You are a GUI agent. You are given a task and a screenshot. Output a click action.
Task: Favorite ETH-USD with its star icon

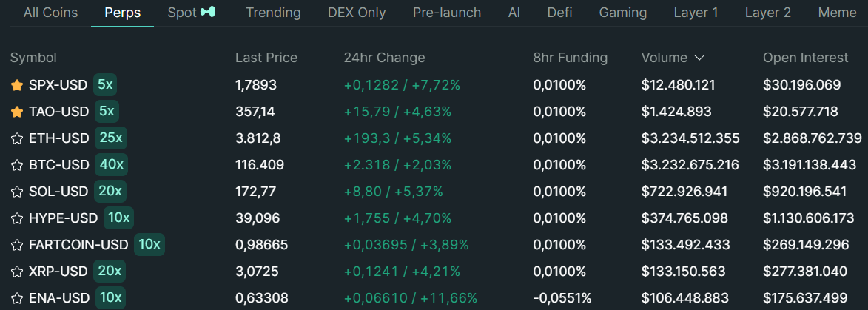click(17, 138)
